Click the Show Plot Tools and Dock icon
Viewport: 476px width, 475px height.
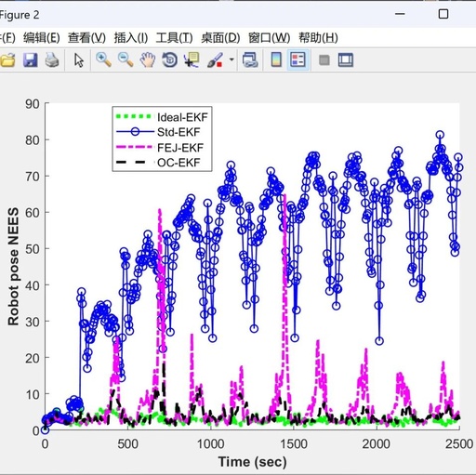point(346,59)
